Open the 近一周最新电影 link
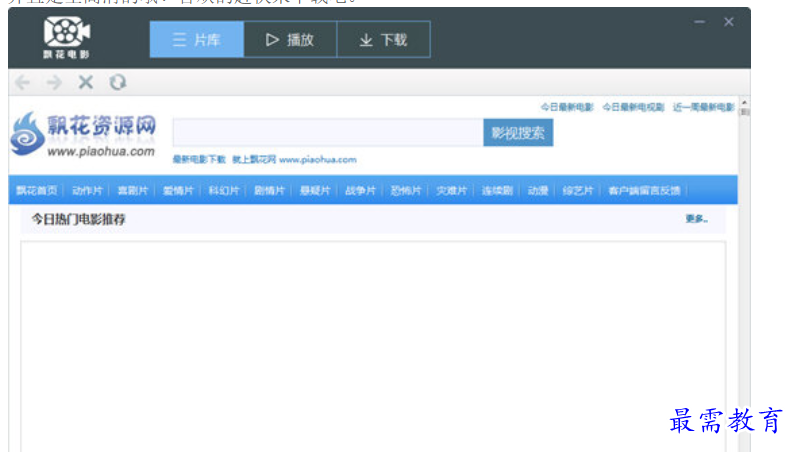The width and height of the screenshot is (791, 452). (703, 107)
